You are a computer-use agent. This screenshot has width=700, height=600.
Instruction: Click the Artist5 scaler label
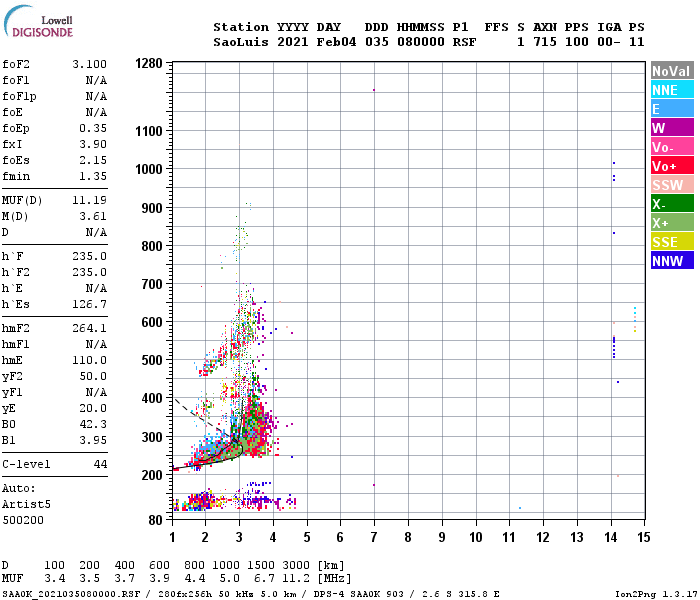(x=26, y=504)
